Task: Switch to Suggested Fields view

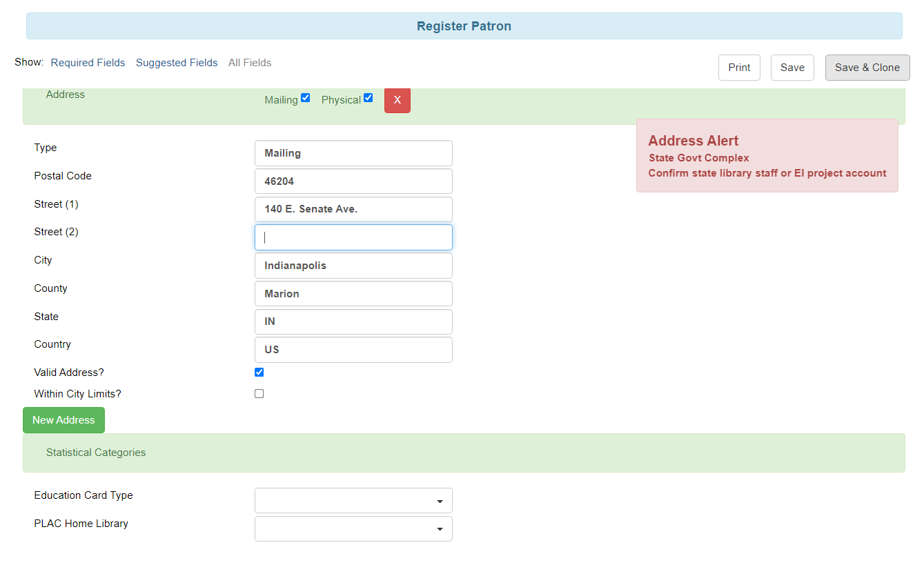Action: (177, 63)
